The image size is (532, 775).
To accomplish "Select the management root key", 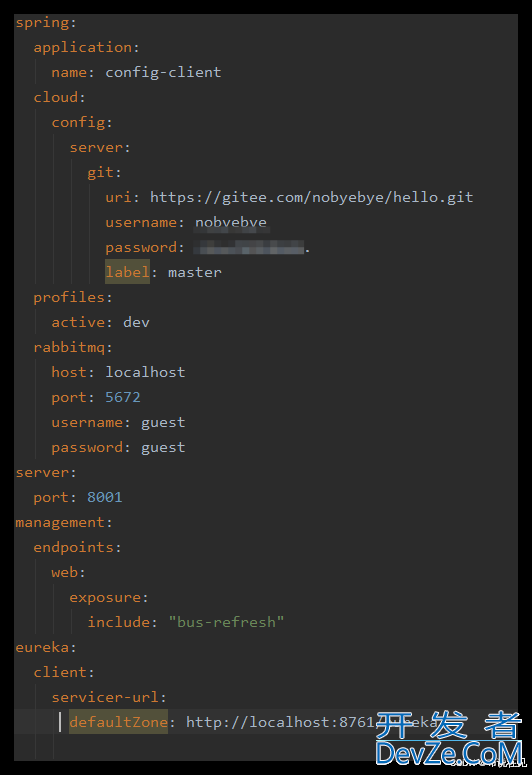I will [64, 522].
